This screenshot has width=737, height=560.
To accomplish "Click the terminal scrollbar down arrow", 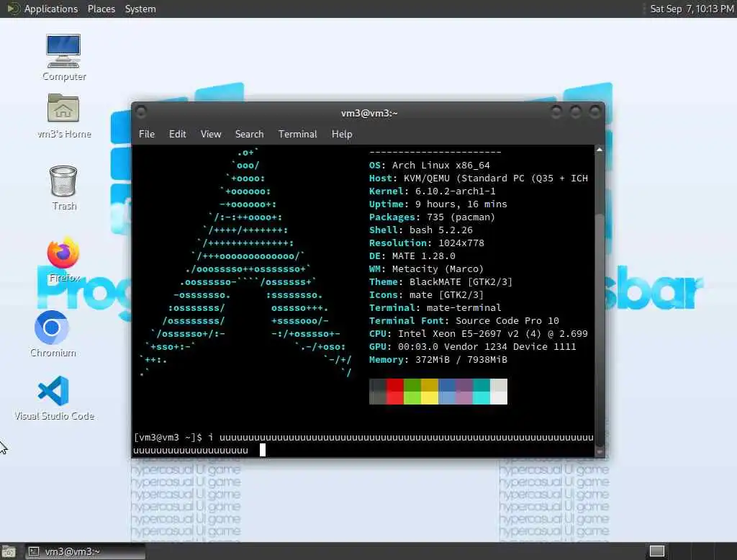I will pyautogui.click(x=600, y=451).
